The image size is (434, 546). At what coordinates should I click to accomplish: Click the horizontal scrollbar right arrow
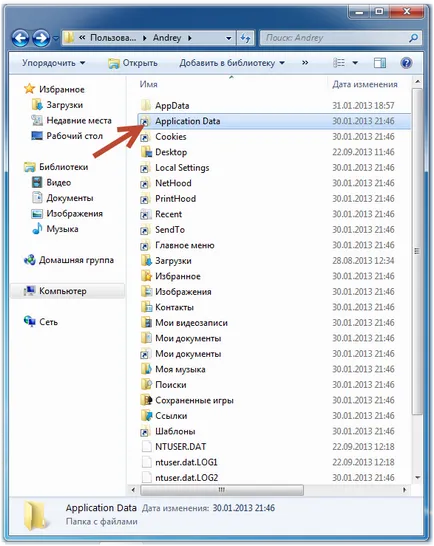click(x=404, y=490)
